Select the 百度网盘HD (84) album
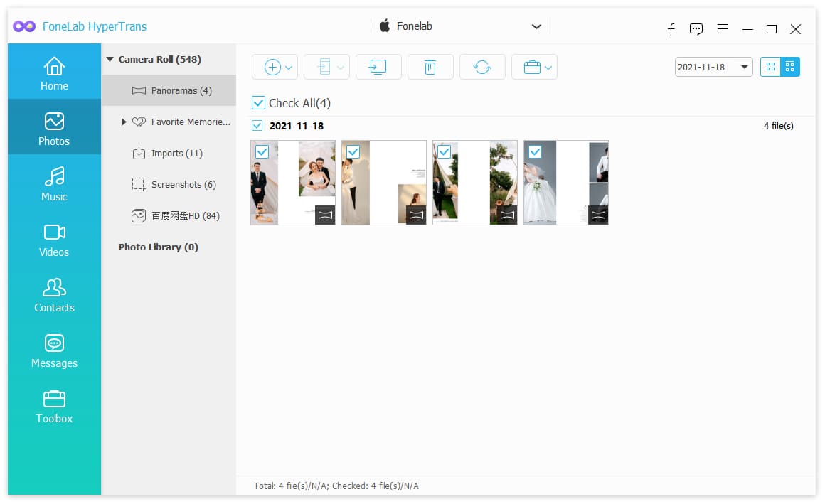Viewport: 825px width, 504px height. tap(169, 215)
